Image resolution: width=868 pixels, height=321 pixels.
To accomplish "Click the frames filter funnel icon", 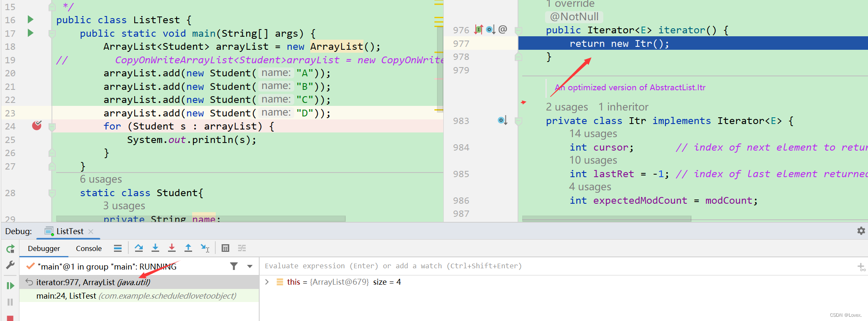I will [234, 266].
